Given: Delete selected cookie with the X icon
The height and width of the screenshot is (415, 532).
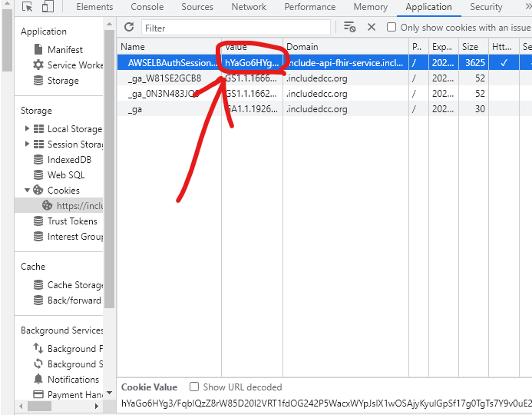Looking at the screenshot, I should click(372, 27).
